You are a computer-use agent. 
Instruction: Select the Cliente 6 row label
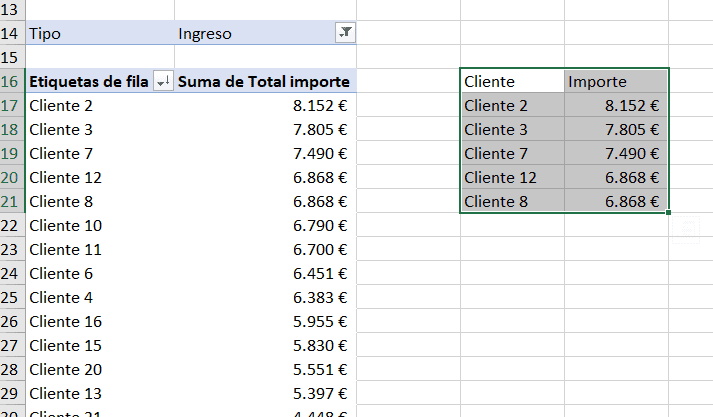click(x=100, y=274)
